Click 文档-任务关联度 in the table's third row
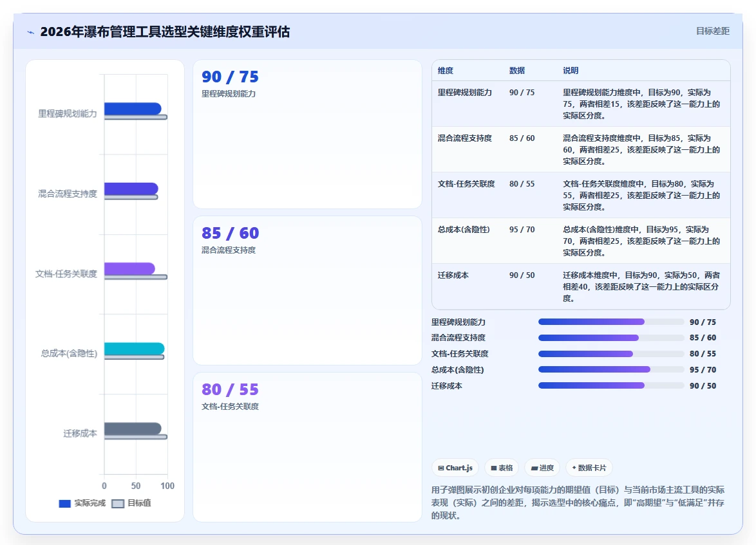The height and width of the screenshot is (545, 756). [x=466, y=184]
